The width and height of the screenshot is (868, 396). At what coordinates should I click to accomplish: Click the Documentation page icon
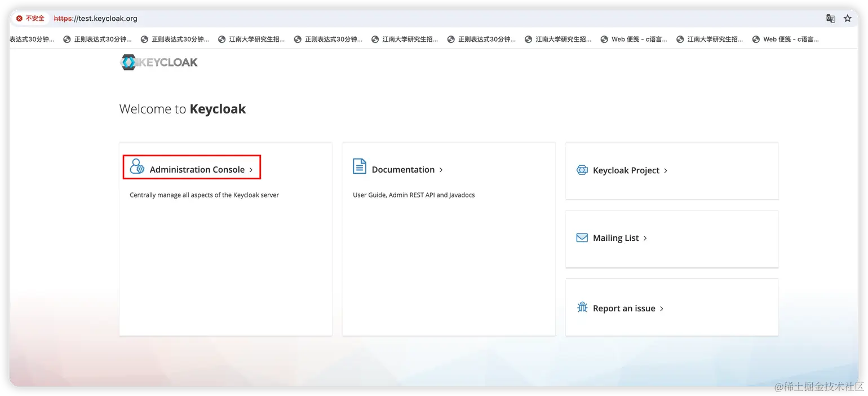[x=359, y=166]
